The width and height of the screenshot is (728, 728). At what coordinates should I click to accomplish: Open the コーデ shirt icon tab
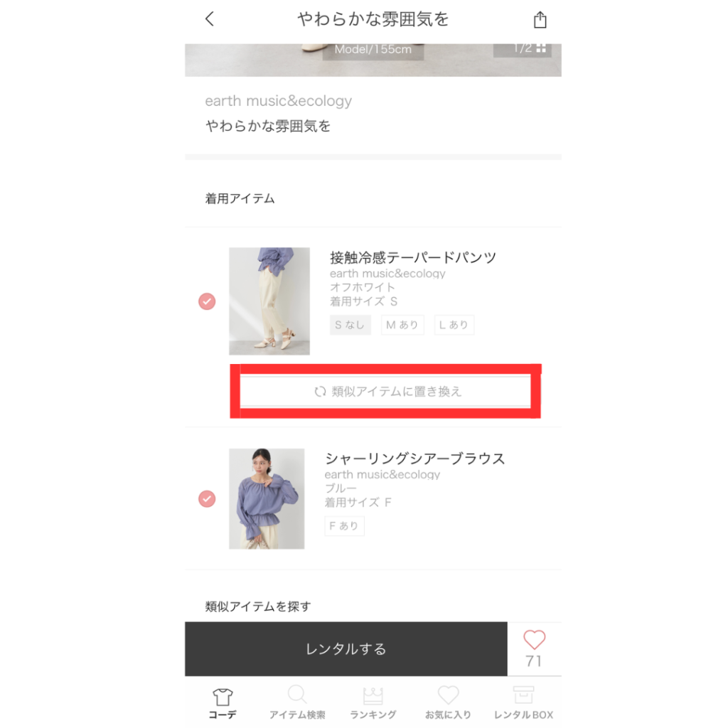(x=223, y=703)
